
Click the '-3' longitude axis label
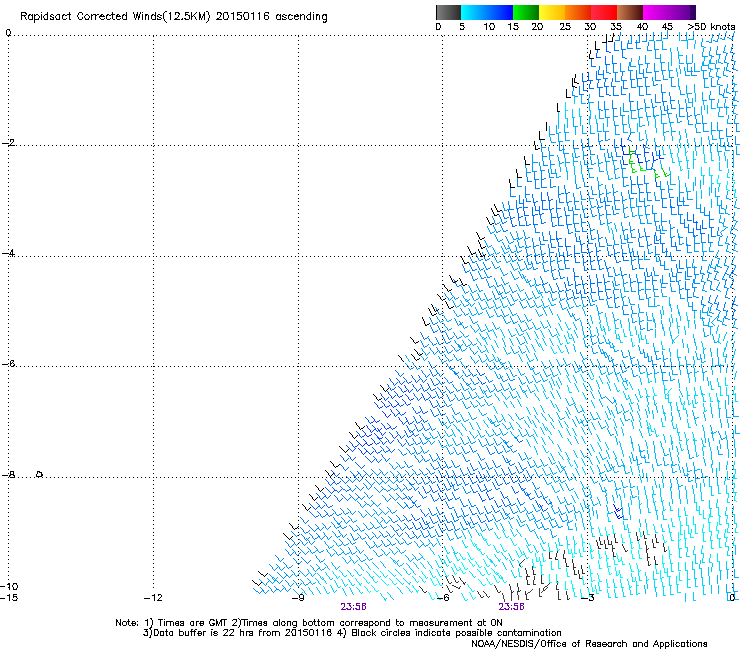[588, 598]
